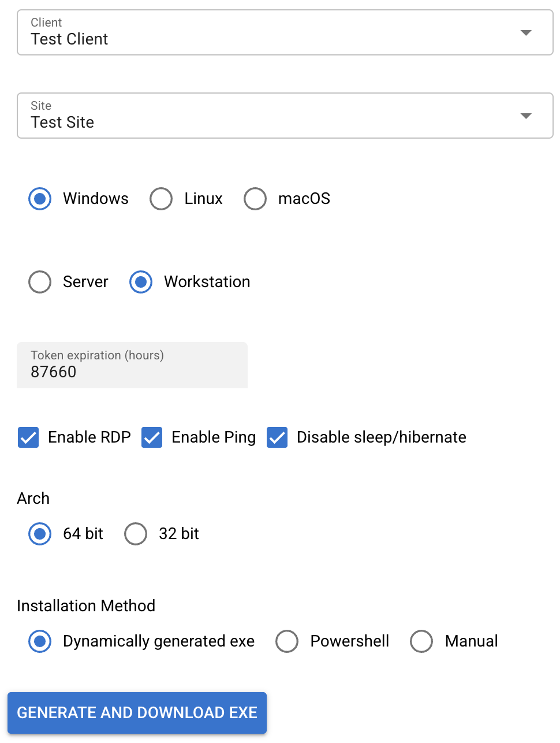Viewport: 560px width, 743px height.
Task: Switch architecture to 32 bit
Action: coord(136,534)
